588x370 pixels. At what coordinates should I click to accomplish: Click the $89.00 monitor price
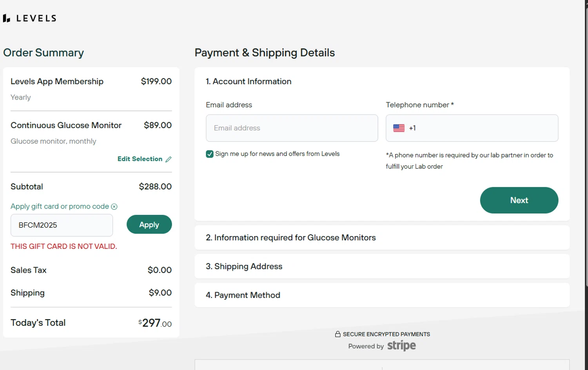click(x=158, y=125)
